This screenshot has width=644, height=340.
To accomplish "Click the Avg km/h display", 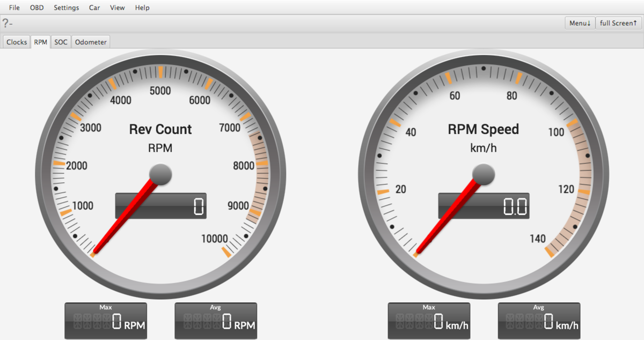I will click(539, 321).
